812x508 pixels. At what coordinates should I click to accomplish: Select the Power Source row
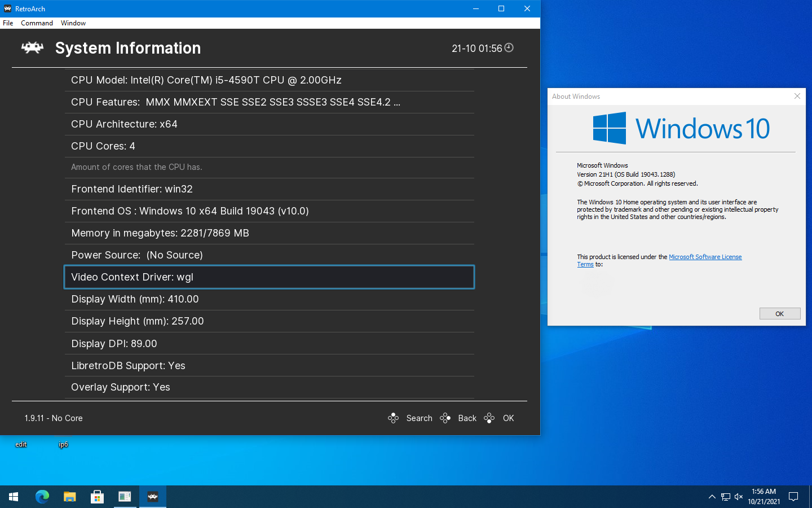(x=270, y=255)
